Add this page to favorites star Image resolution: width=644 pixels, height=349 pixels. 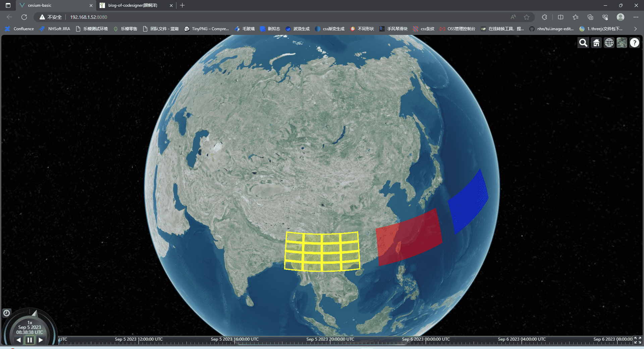pos(527,17)
